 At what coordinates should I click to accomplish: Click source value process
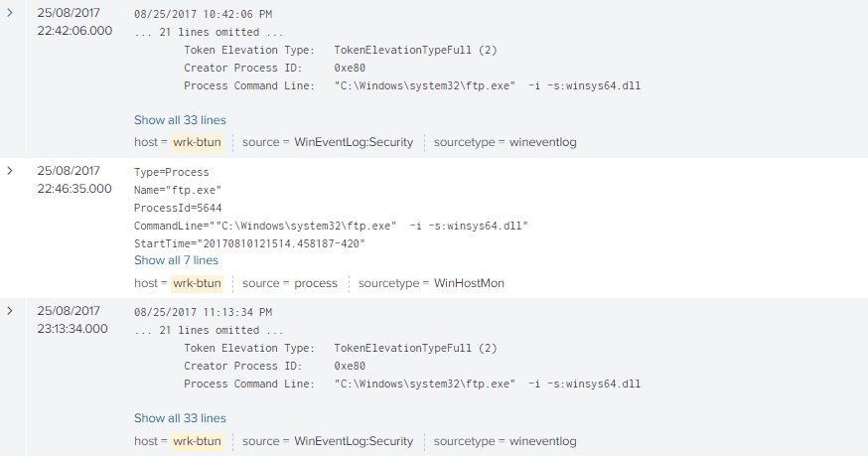[x=316, y=283]
